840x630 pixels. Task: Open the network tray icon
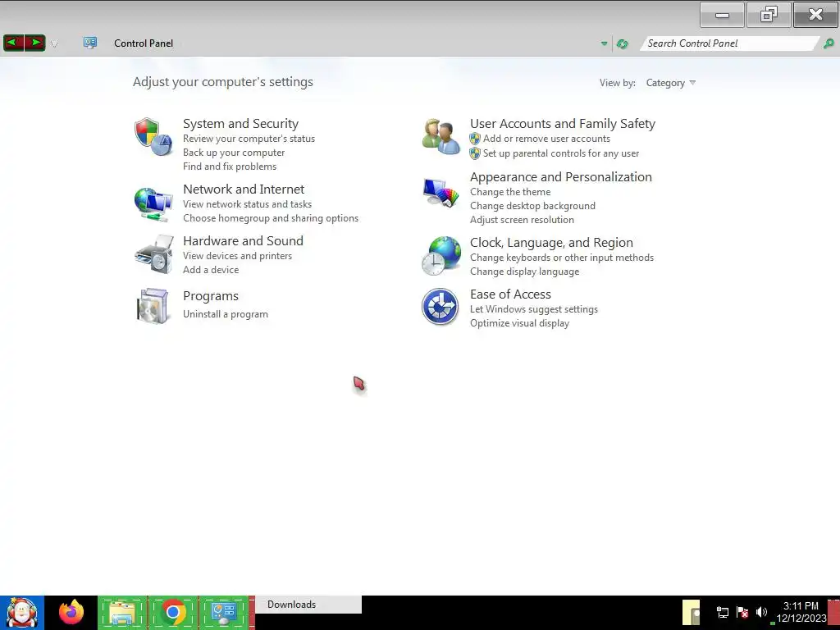click(722, 612)
